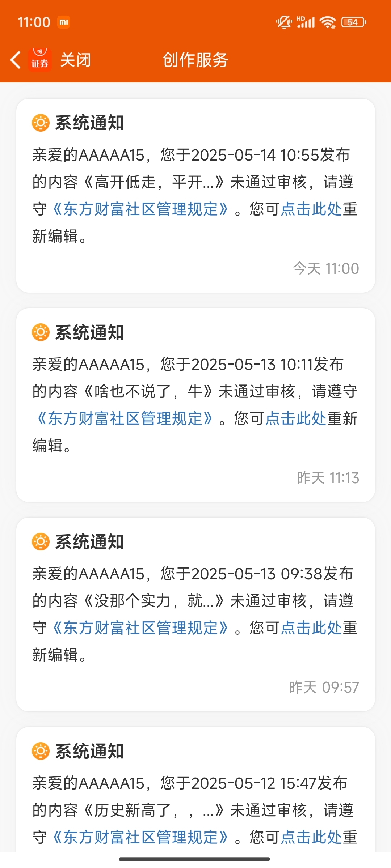Tap the 创作服务 page title
391x868 pixels.
click(195, 60)
